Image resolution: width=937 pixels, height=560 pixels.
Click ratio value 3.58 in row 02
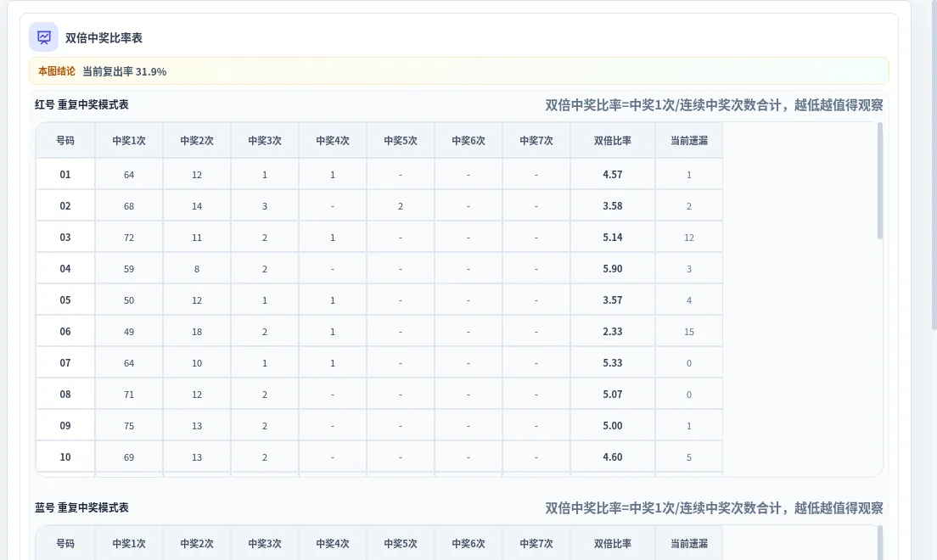(613, 206)
